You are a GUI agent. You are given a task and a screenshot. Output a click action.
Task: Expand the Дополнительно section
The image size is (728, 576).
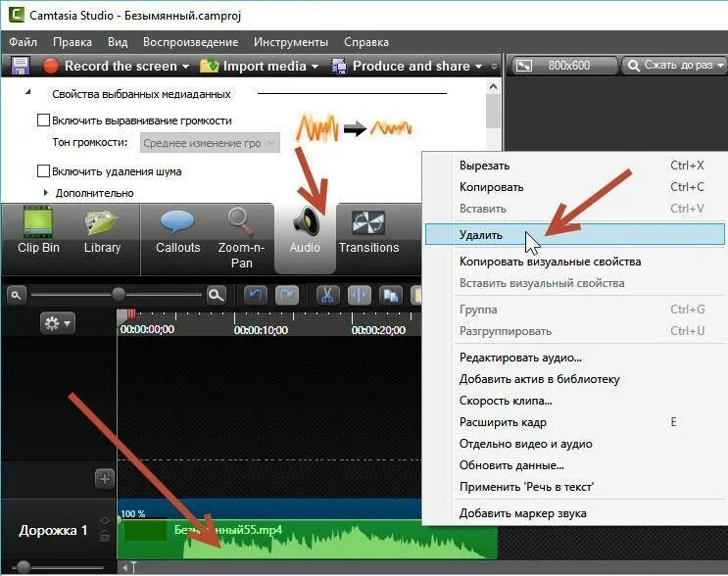tap(45, 193)
